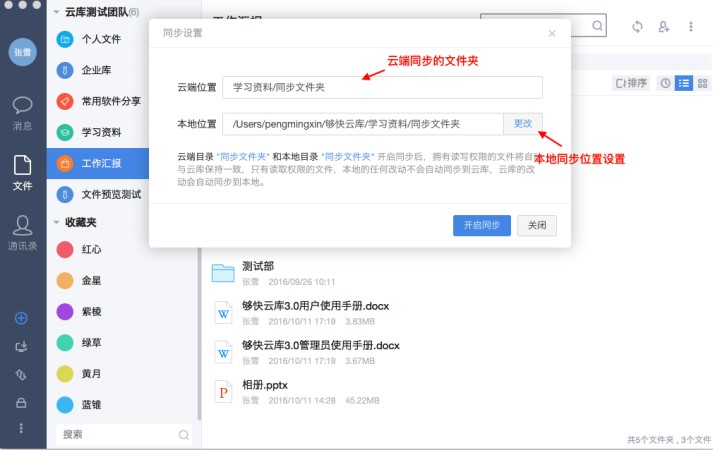Viewport: 713px width, 450px height.
Task: Click the download-to-computer icon in left rail
Action: [21, 346]
